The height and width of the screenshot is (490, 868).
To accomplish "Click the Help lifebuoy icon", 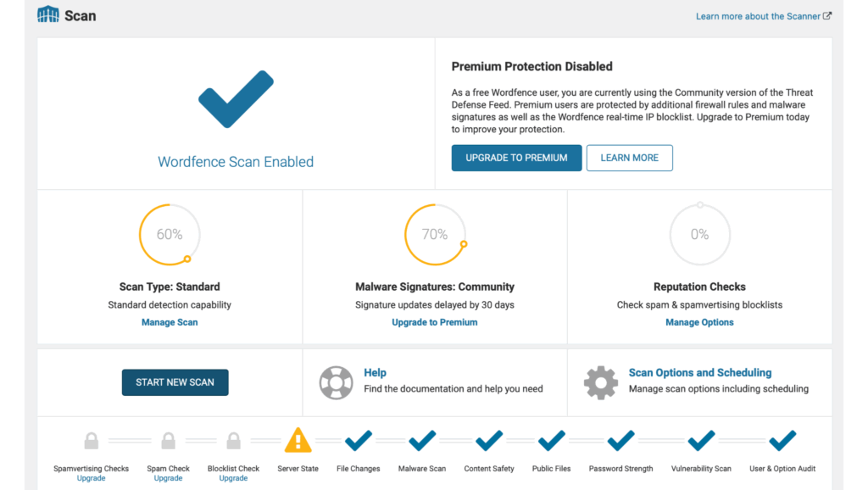I will 336,382.
